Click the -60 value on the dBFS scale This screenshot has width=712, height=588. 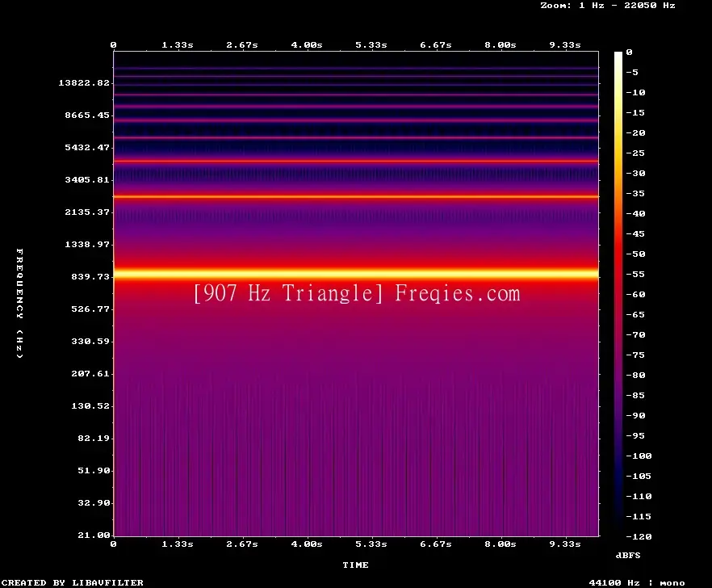(635, 295)
